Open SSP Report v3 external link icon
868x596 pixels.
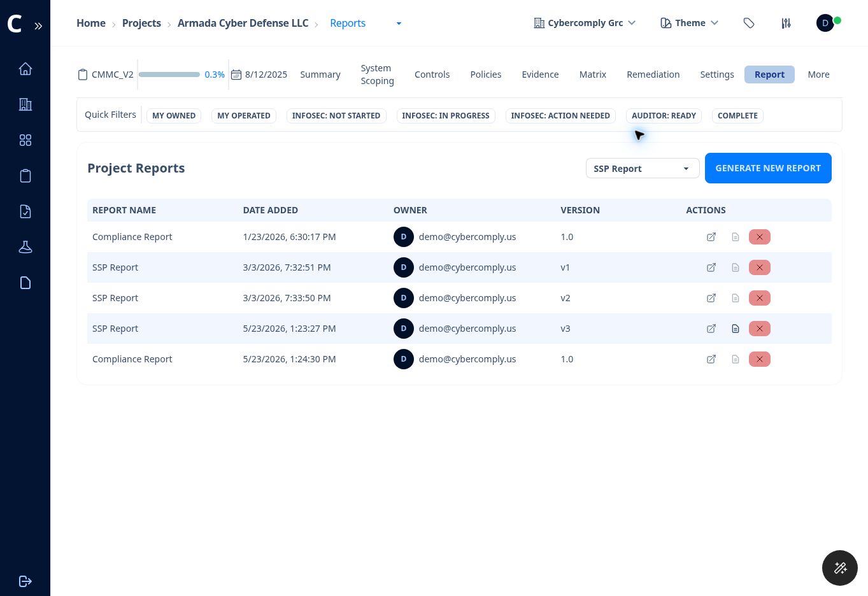pos(711,329)
